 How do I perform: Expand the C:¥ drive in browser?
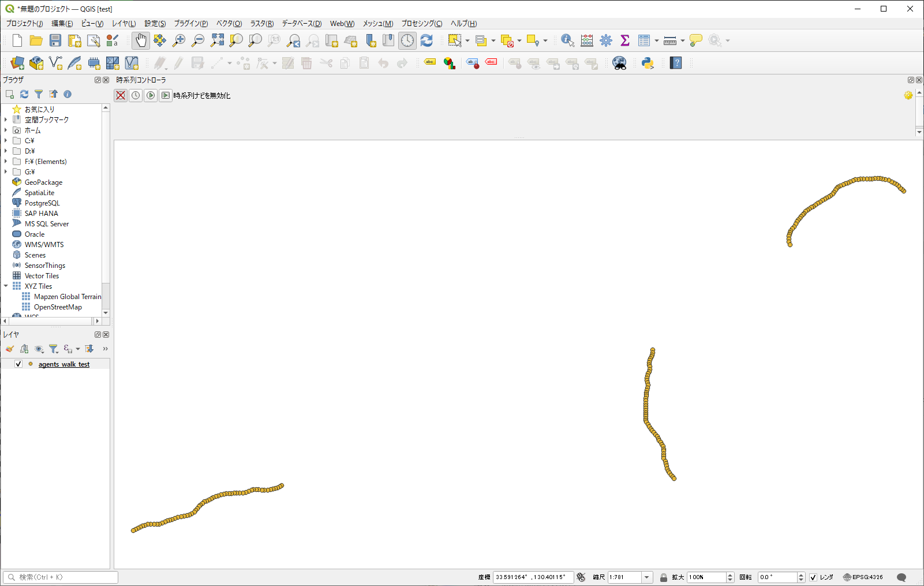pos(6,141)
